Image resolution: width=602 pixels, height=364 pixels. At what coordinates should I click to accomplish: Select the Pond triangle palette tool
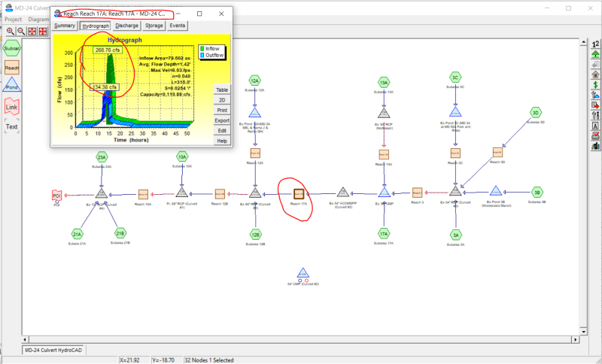coord(11,85)
